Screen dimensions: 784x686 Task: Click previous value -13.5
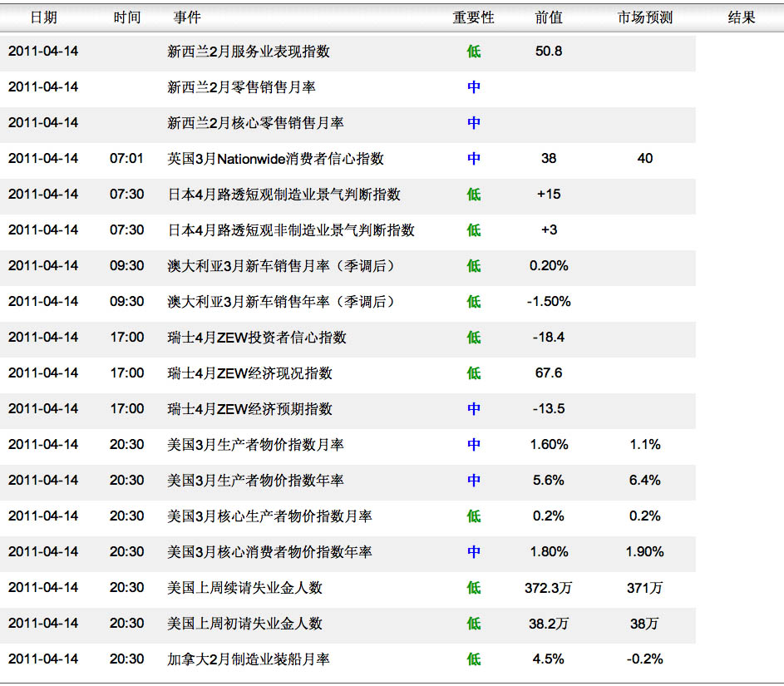coord(549,408)
